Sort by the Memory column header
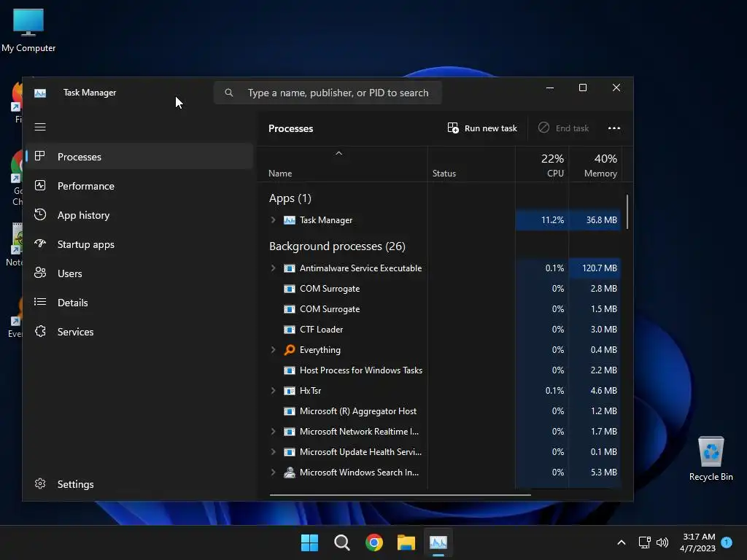Image resolution: width=747 pixels, height=560 pixels. point(595,164)
